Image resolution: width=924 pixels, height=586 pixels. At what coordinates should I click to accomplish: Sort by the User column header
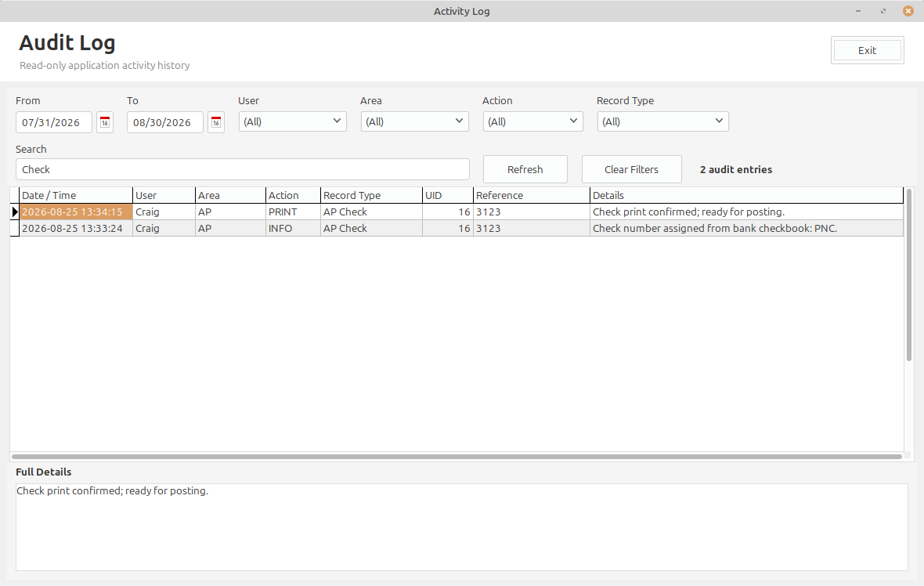tap(164, 195)
